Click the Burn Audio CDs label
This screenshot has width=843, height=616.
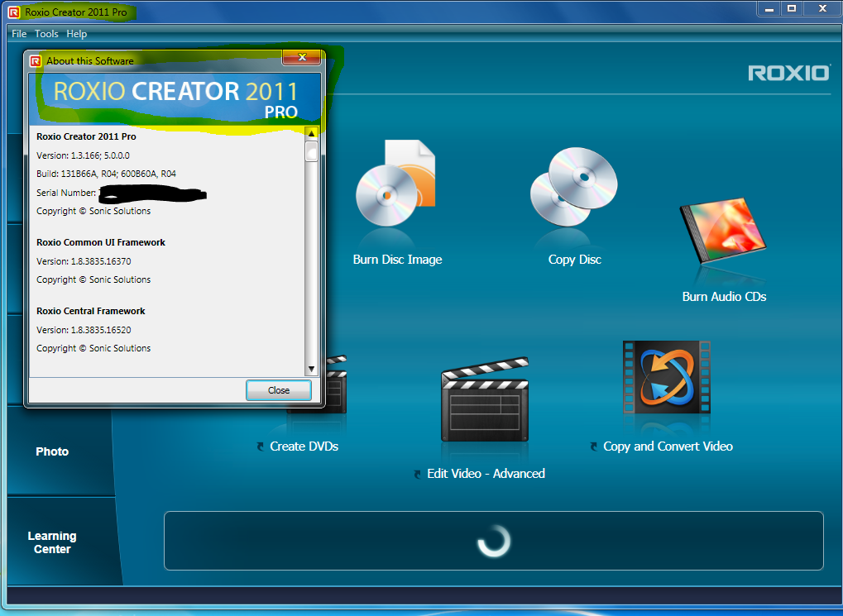pos(724,297)
